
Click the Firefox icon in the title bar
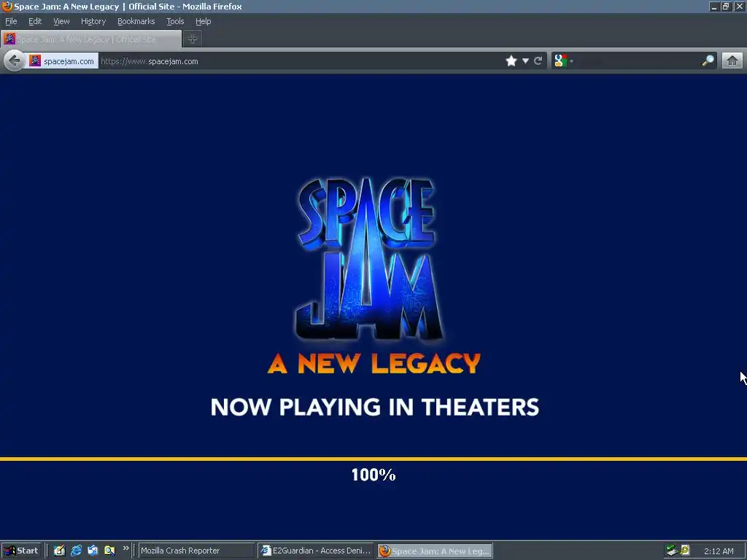coord(7,6)
